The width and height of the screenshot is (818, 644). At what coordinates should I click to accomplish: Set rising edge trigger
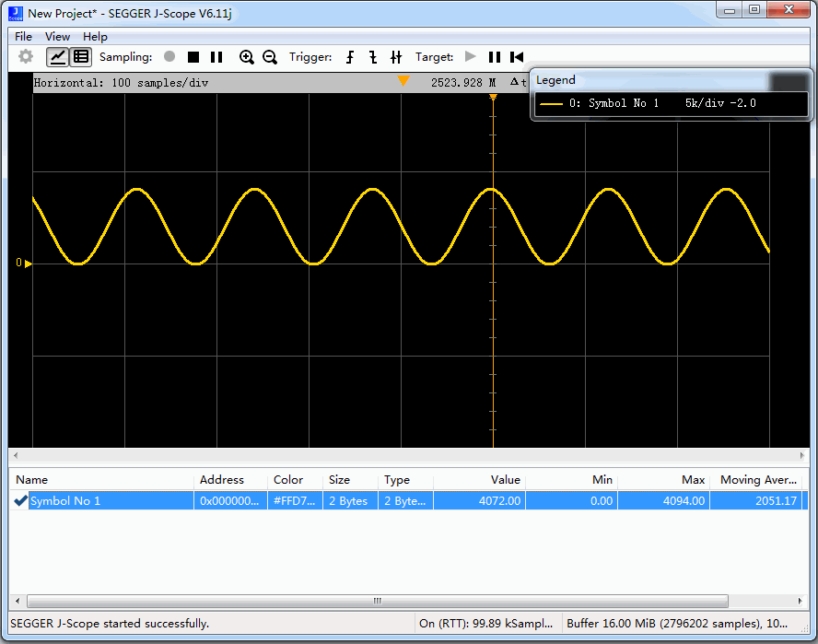350,57
